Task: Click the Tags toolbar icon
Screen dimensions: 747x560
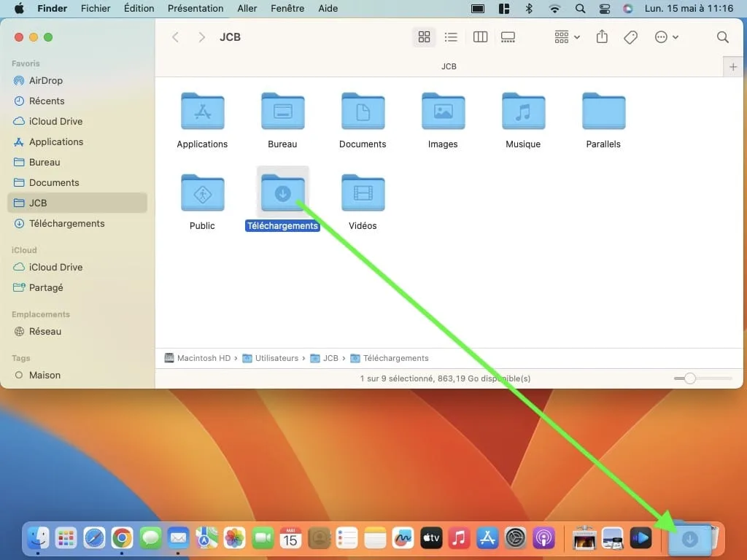Action: tap(631, 37)
